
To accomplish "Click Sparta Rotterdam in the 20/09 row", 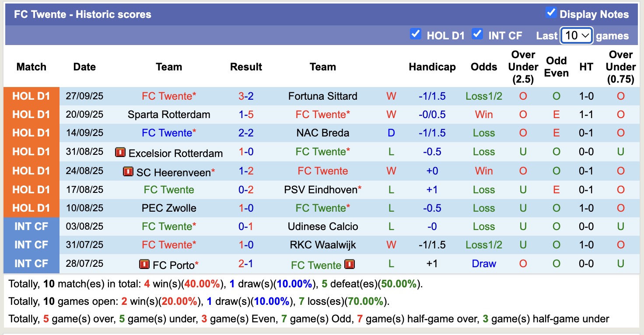I will tap(168, 114).
